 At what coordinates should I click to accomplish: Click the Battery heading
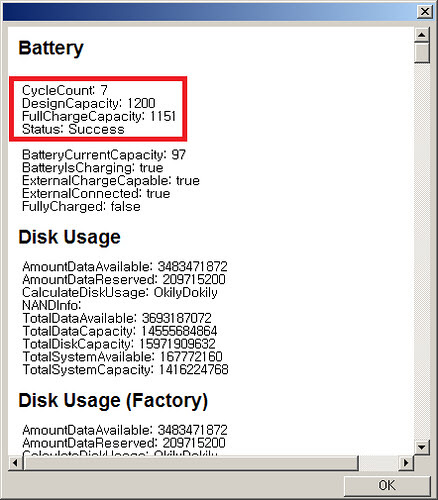pos(51,48)
